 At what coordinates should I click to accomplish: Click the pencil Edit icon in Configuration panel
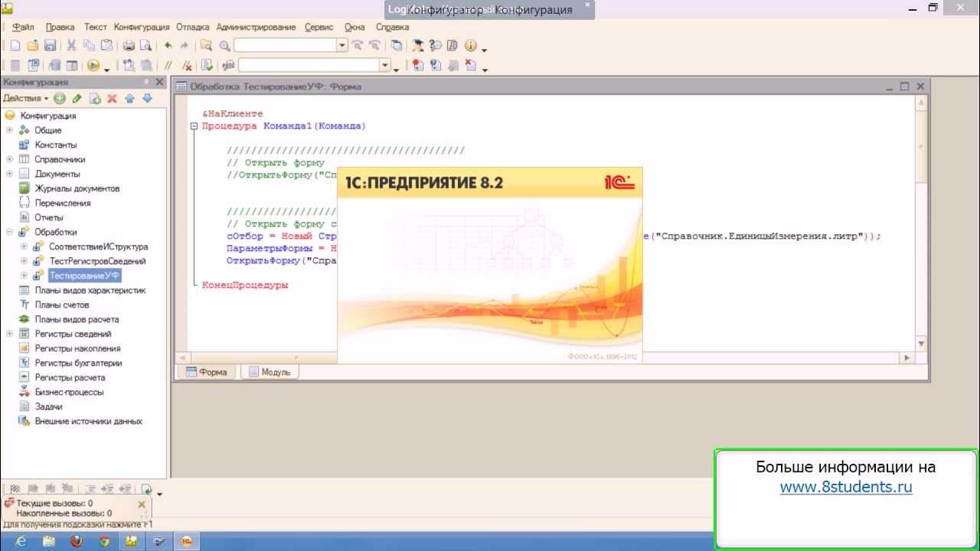pyautogui.click(x=77, y=98)
